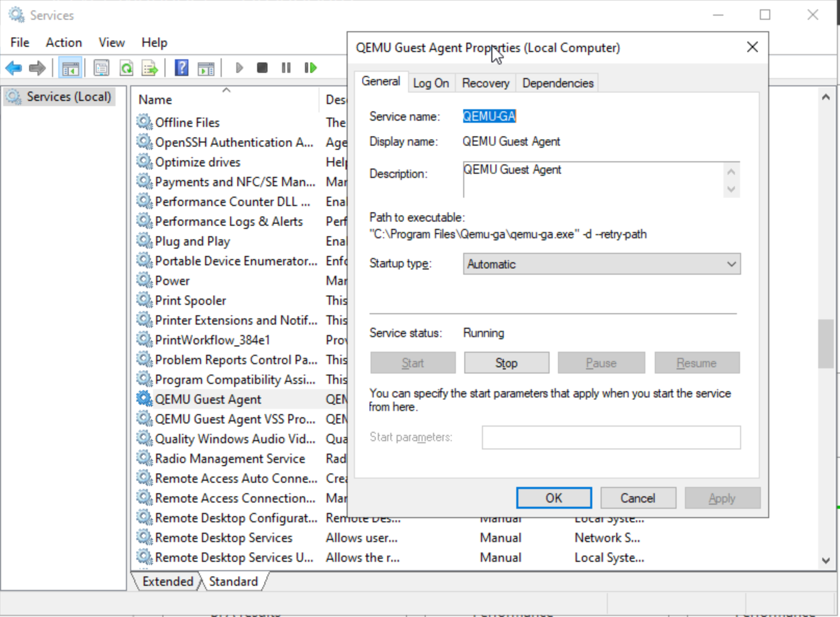Click the Pause button in properties dialog
The width and height of the screenshot is (840, 617).
point(601,363)
